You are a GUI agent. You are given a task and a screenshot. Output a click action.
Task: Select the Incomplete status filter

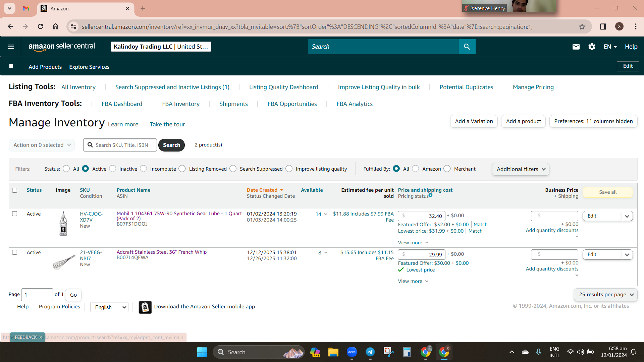tap(144, 169)
